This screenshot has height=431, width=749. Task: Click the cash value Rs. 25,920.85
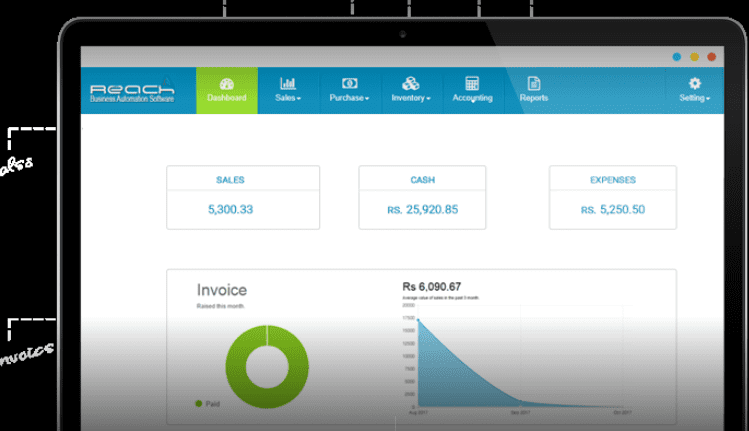pyautogui.click(x=422, y=209)
